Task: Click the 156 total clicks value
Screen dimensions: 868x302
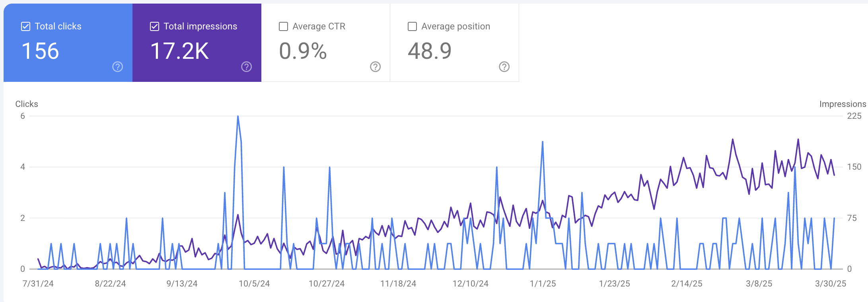Action: point(40,51)
